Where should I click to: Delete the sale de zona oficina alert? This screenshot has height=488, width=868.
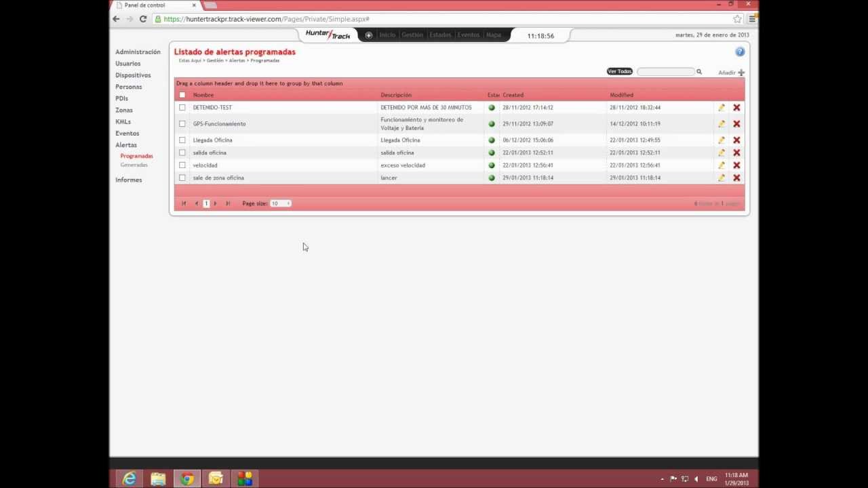click(736, 178)
